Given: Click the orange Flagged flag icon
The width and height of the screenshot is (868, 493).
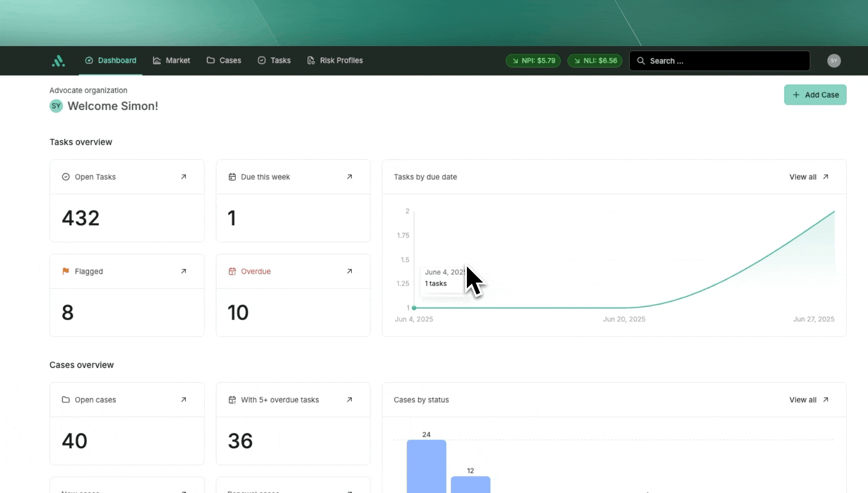Looking at the screenshot, I should (66, 271).
